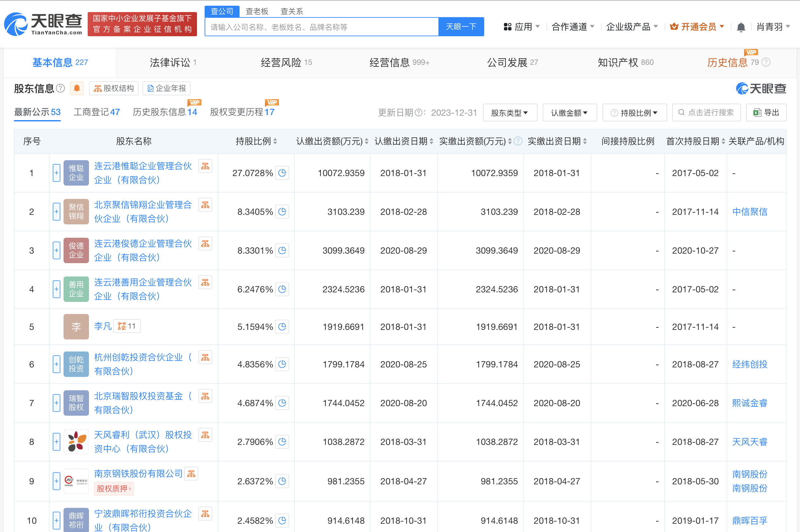Expand row 2 北京聚信锦翔 shareholder details
This screenshot has height=532, width=800.
click(57, 212)
